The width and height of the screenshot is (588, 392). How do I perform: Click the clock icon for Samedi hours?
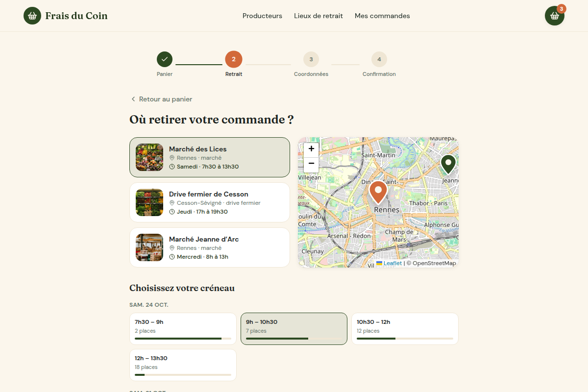coord(172,167)
